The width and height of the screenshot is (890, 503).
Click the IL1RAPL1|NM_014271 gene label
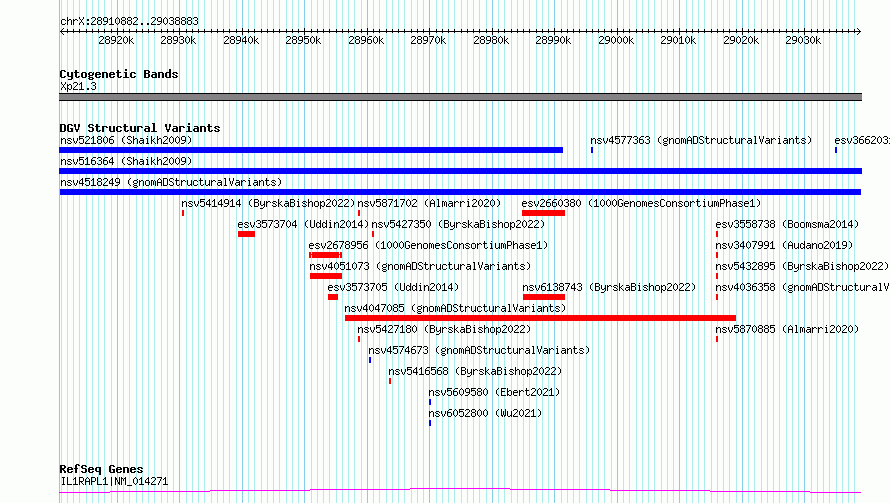tap(114, 481)
